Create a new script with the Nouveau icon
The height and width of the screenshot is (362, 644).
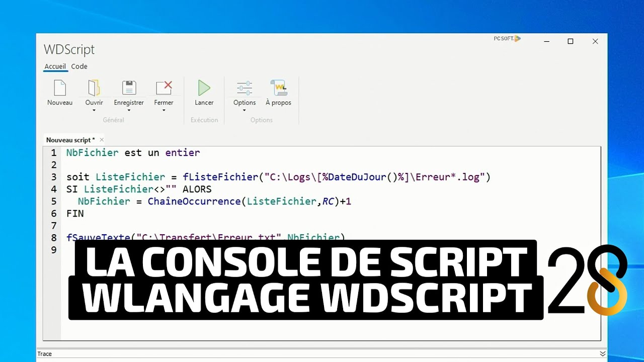60,88
